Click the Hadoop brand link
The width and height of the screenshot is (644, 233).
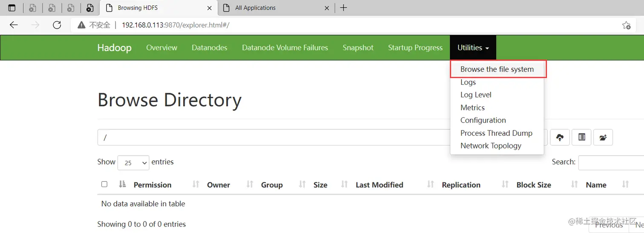coord(114,48)
